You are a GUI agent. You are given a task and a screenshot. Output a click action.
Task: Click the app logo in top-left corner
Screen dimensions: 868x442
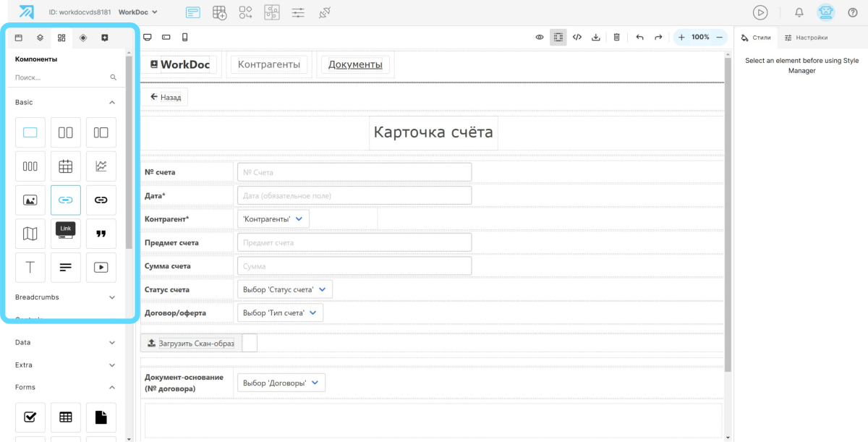coord(26,12)
